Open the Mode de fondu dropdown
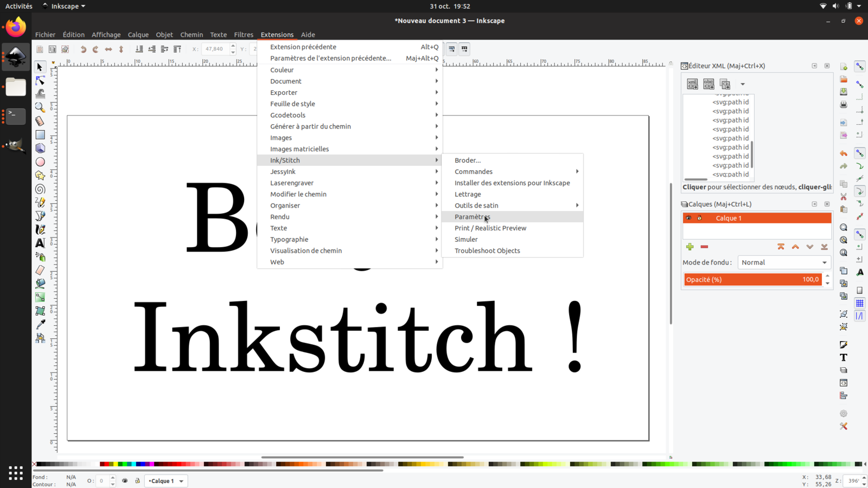The image size is (868, 488). point(784,262)
